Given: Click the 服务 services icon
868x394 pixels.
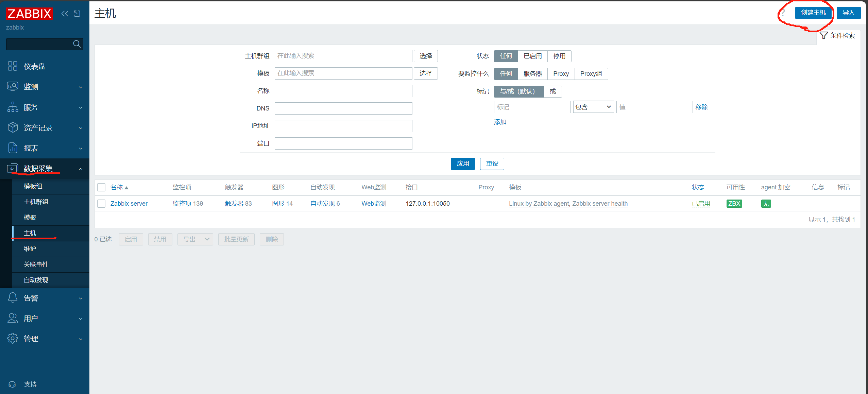Looking at the screenshot, I should (13, 107).
